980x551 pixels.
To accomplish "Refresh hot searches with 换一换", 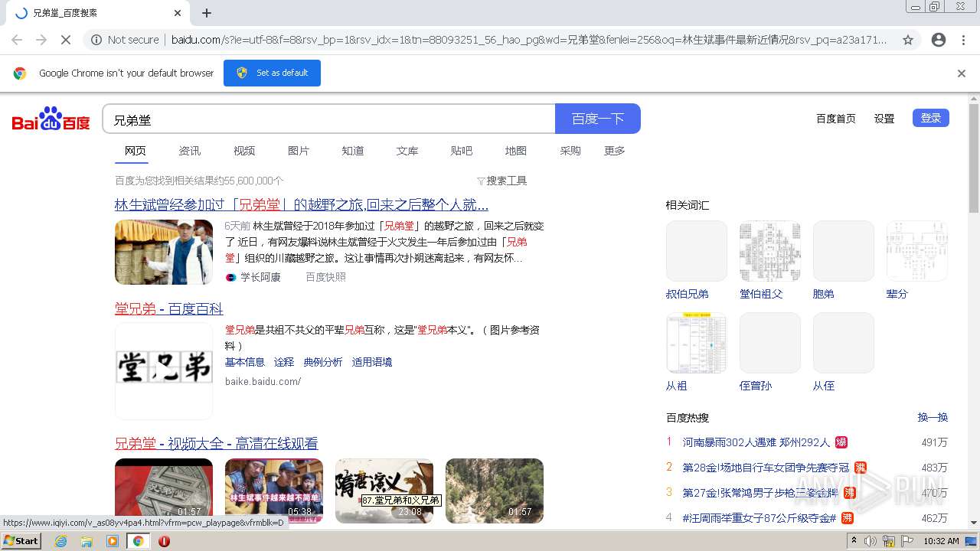I will 933,417.
